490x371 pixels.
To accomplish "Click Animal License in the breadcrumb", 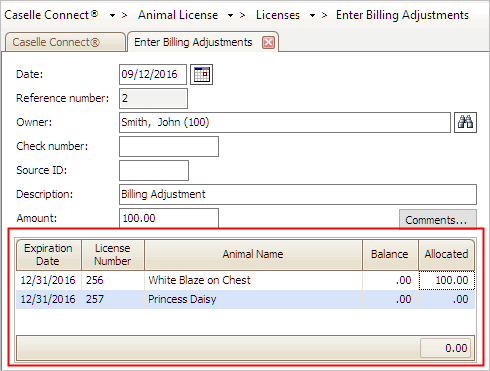I will pos(178,15).
